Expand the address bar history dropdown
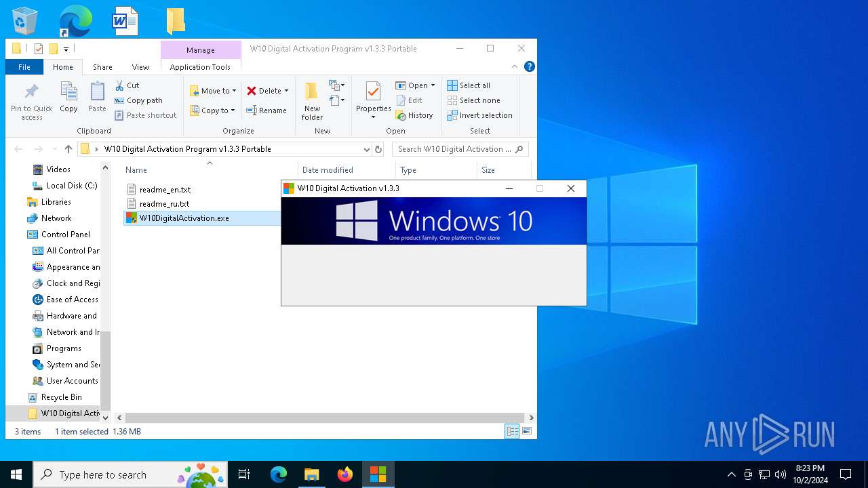 click(367, 149)
